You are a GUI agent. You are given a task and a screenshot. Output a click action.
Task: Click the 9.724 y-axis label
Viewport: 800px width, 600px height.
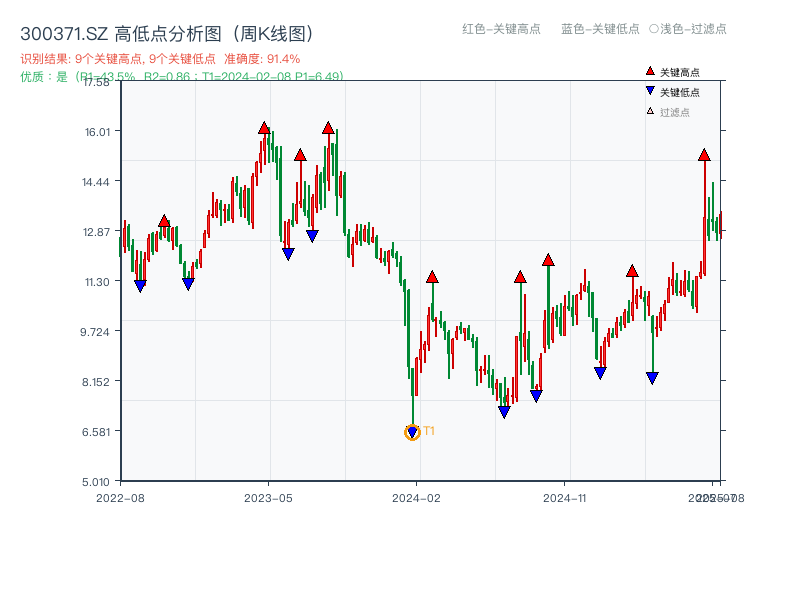95,332
